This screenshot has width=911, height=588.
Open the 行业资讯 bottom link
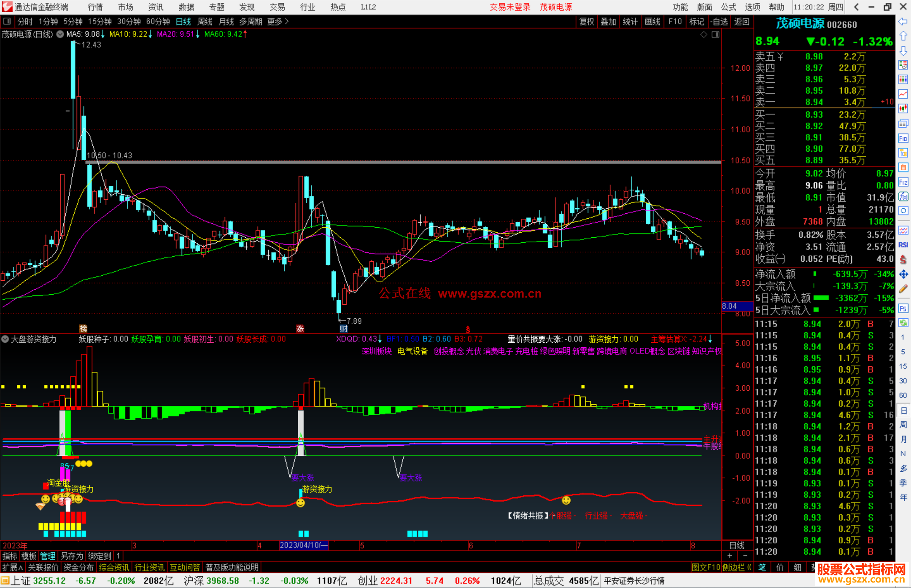[149, 567]
